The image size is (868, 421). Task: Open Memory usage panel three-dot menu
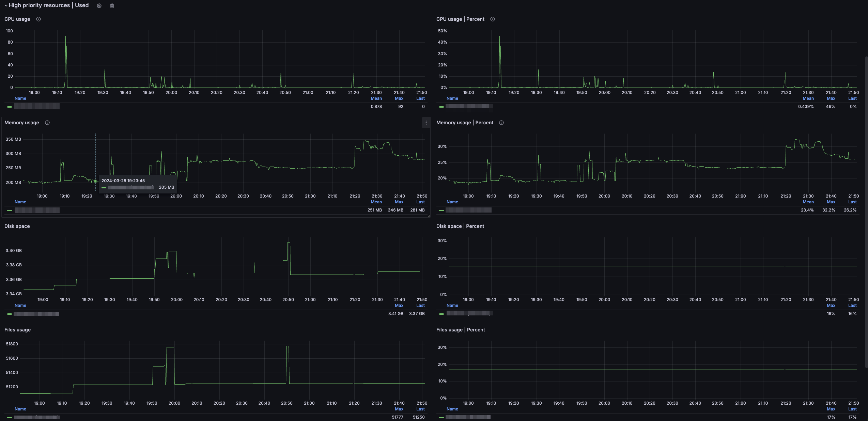426,123
